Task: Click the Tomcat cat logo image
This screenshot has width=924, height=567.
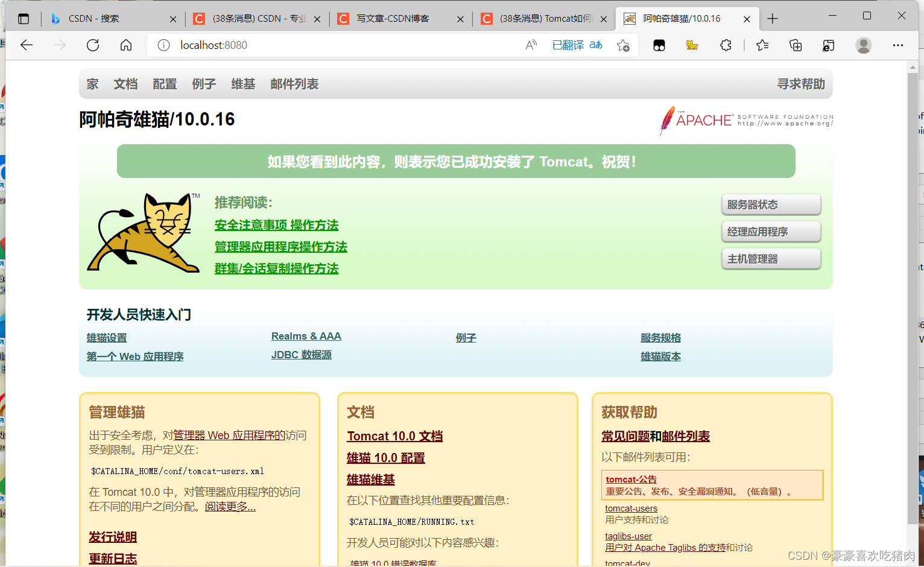Action: pos(144,233)
